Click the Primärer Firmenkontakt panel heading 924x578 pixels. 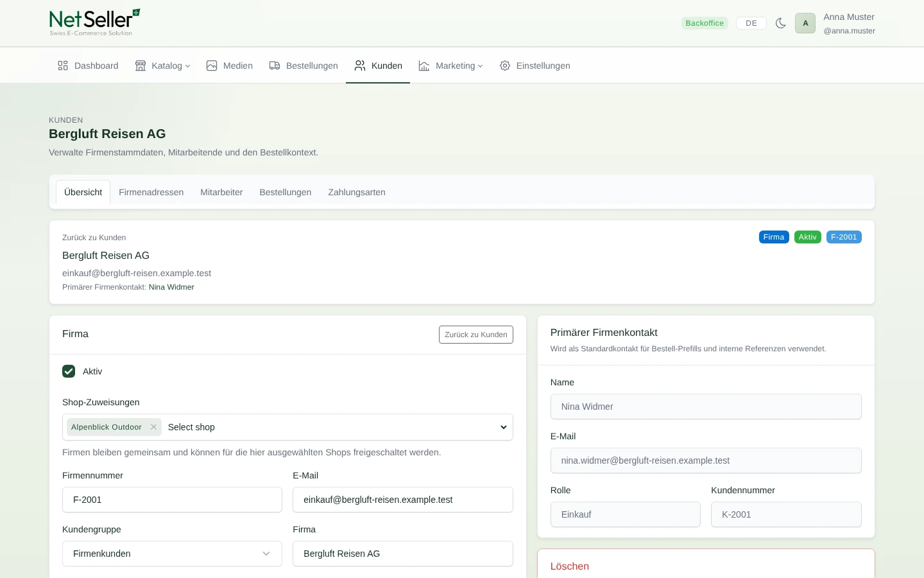(604, 333)
